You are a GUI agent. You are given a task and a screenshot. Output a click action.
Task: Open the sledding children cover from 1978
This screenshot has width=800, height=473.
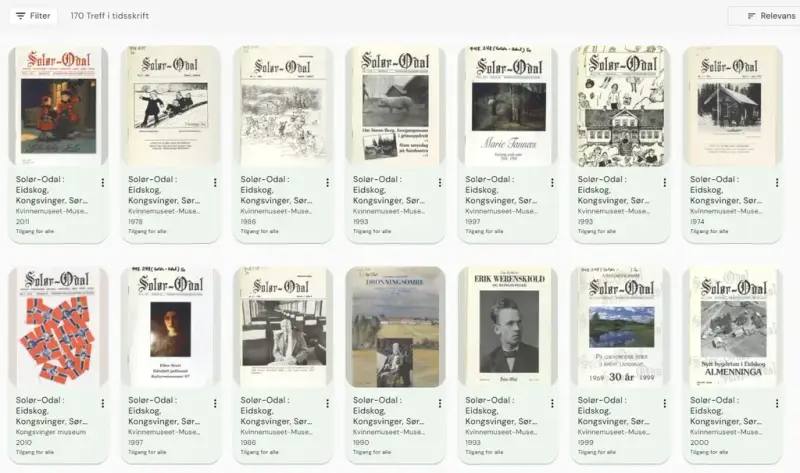click(170, 106)
